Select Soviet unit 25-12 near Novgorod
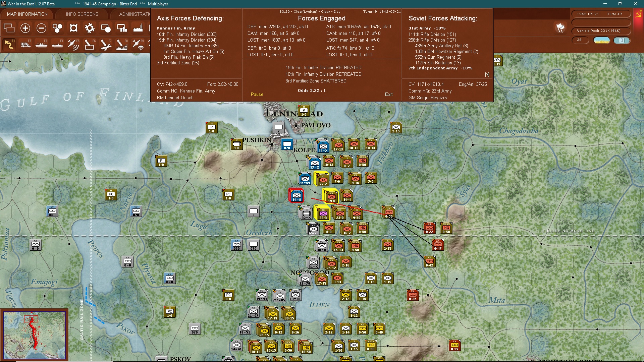Screen dimensions: 644x362 331,264
